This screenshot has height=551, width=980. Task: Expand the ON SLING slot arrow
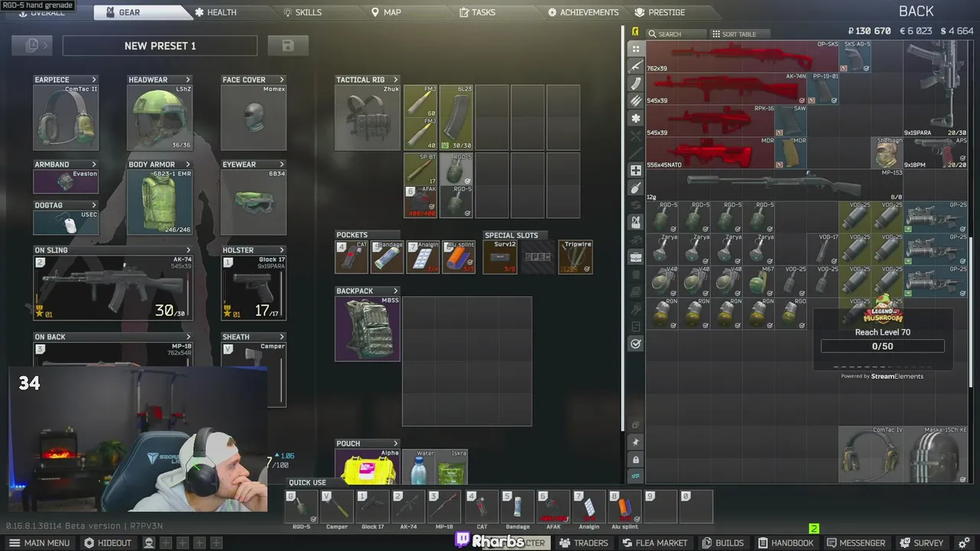click(x=188, y=250)
